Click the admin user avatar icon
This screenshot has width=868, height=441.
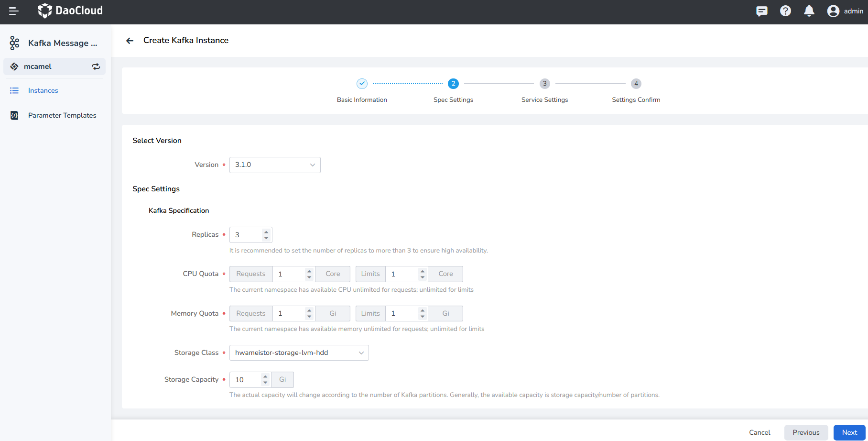pos(833,11)
